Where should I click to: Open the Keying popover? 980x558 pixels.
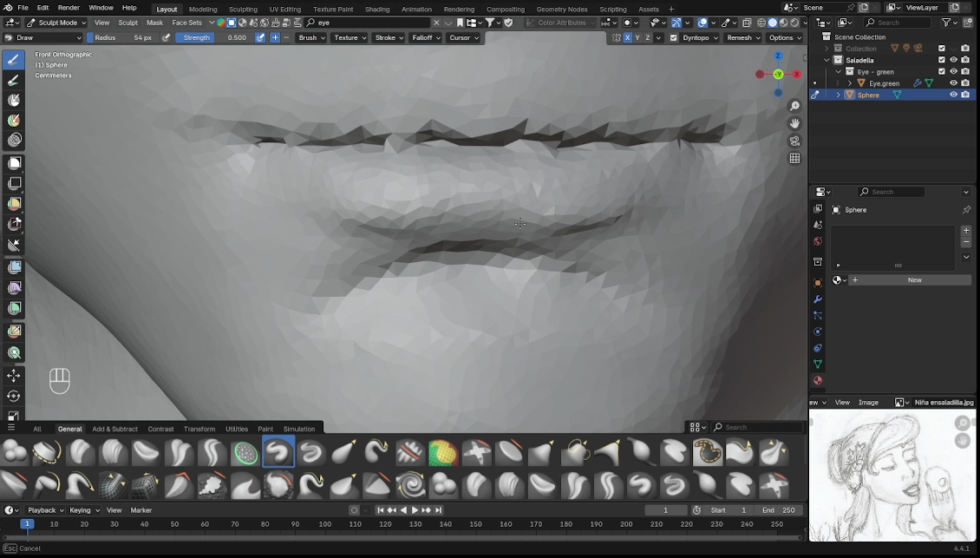84,510
